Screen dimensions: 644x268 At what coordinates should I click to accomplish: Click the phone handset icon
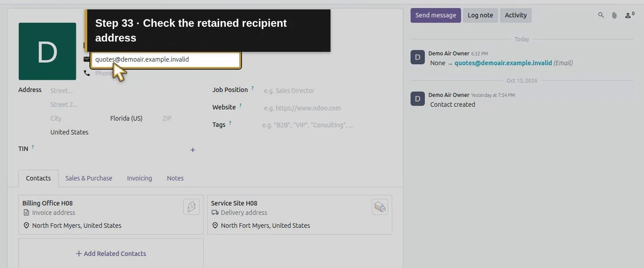tap(87, 73)
